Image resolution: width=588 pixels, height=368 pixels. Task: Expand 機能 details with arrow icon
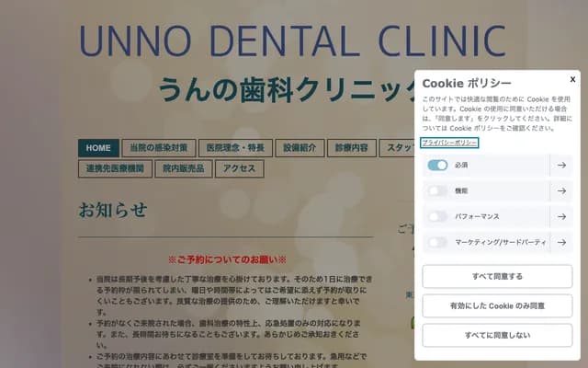coord(560,191)
